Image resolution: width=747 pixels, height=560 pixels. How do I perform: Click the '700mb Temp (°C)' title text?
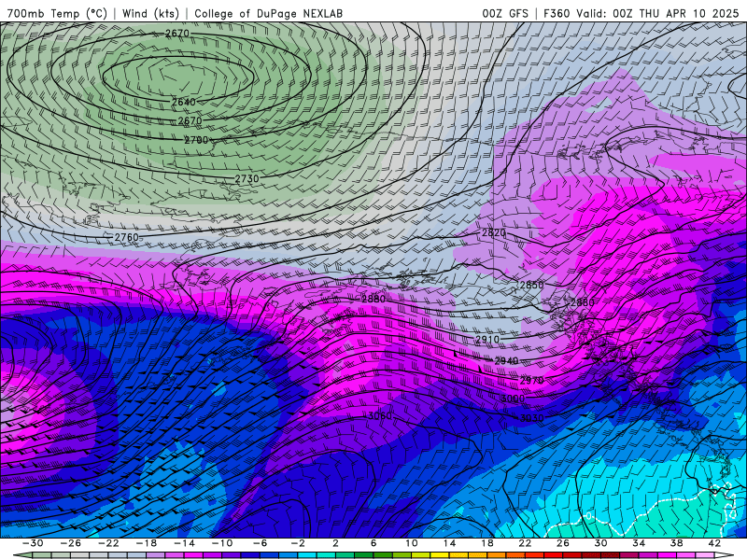pos(57,13)
